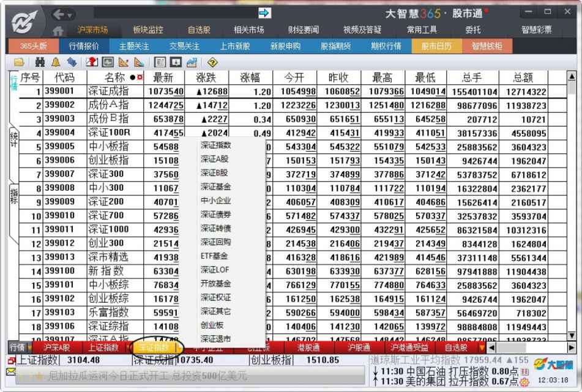Select 深证权证 in the popup menu
The image size is (582, 392).
coord(215,297)
